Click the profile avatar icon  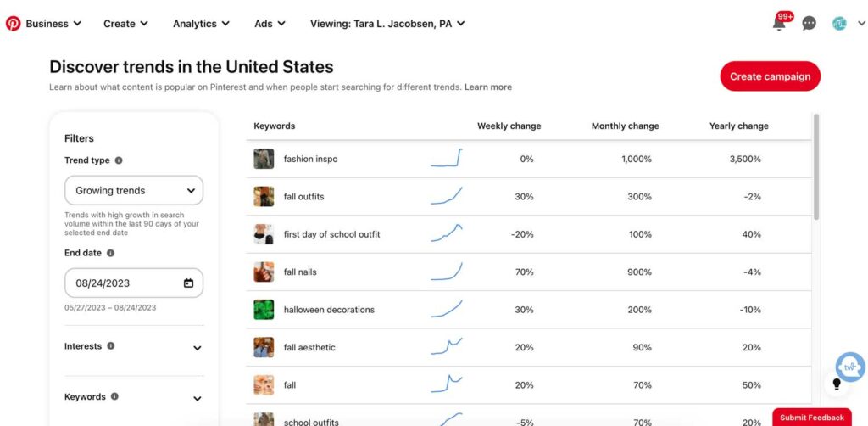839,23
